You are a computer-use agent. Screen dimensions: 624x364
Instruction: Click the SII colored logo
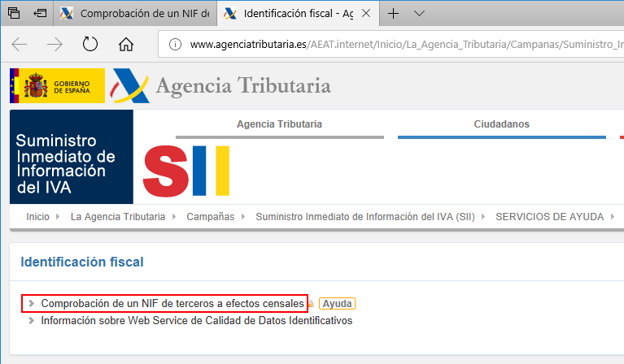[x=186, y=171]
